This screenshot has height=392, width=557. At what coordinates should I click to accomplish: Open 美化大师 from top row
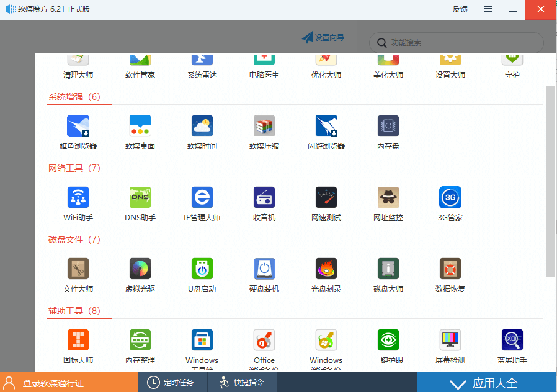tap(388, 60)
